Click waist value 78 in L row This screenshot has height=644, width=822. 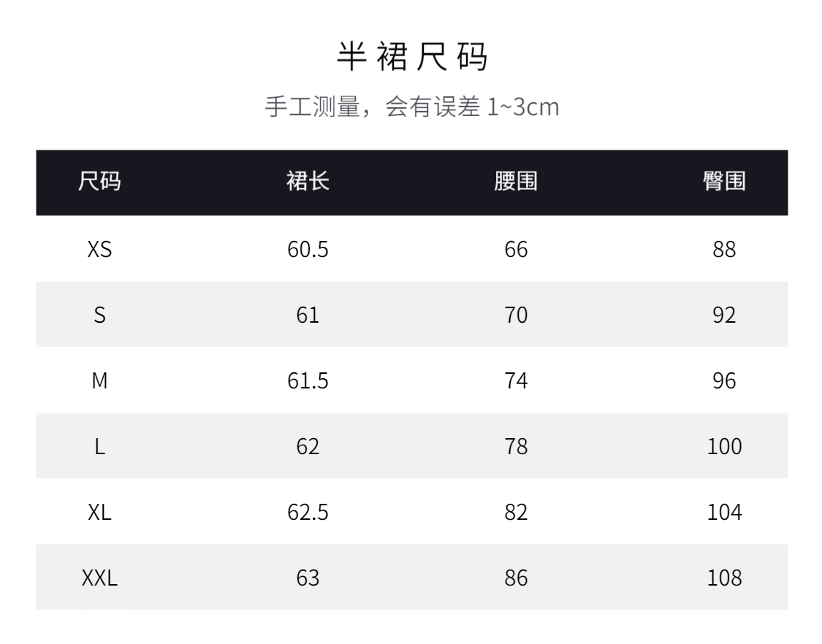(516, 447)
